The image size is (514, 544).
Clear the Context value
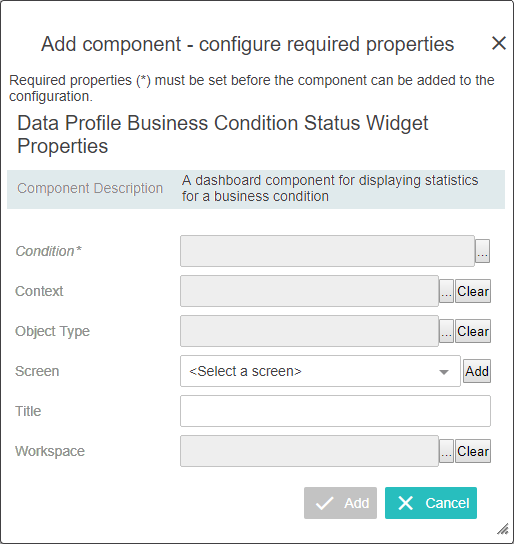473,291
